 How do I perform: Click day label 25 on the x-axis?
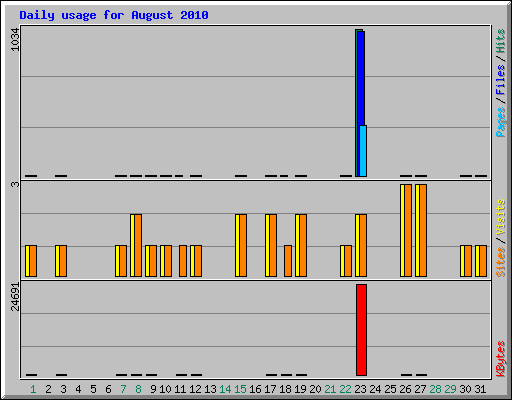390,389
